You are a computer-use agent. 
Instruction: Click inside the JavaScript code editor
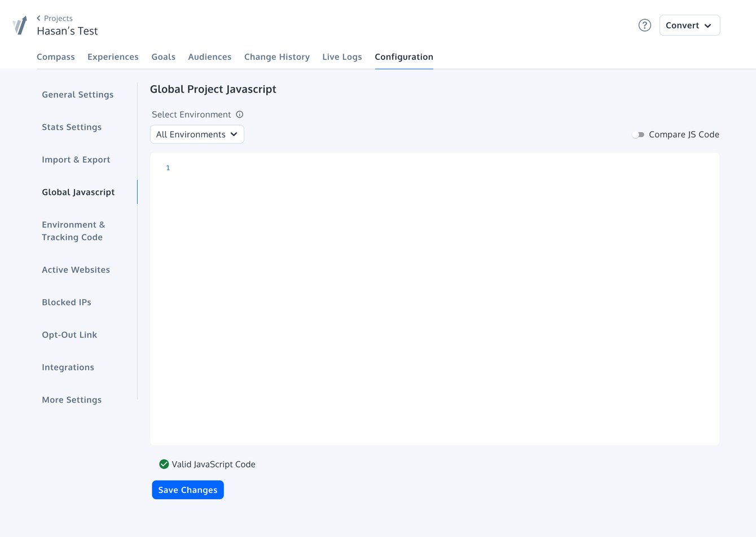(435, 299)
